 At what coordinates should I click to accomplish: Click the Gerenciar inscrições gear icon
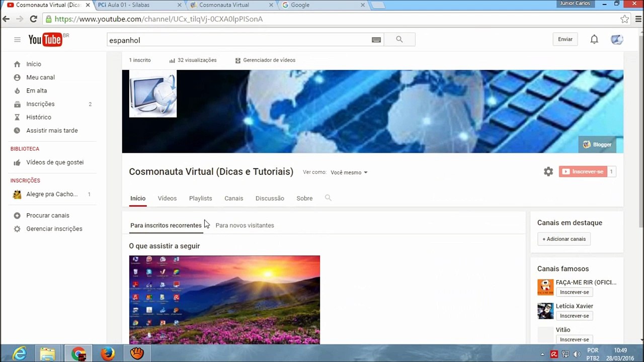17,229
